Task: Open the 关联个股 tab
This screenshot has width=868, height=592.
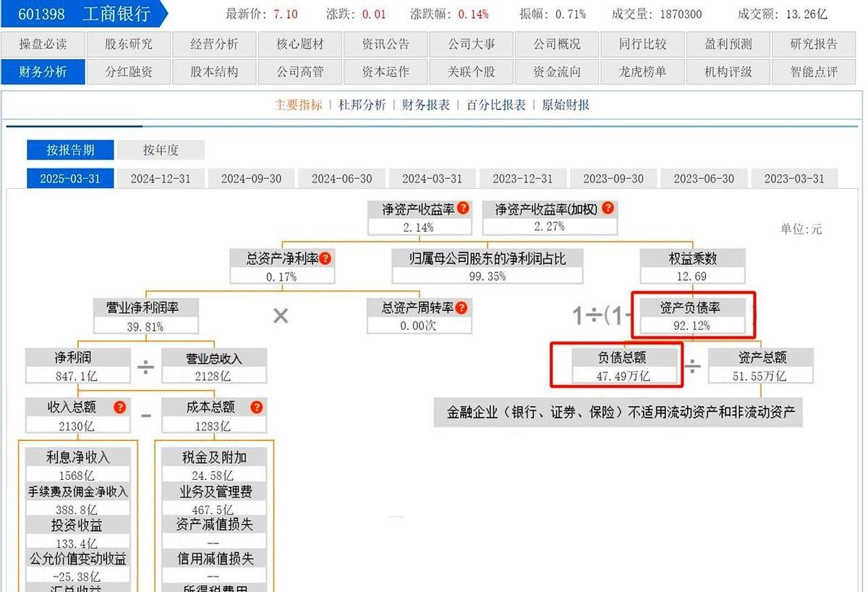Action: point(472,72)
